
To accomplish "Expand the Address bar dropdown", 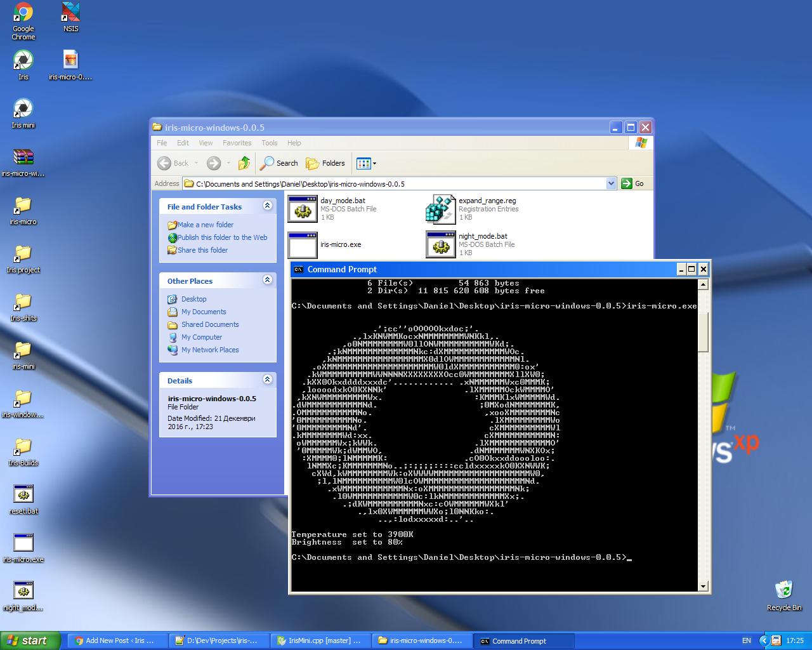I will (x=611, y=183).
